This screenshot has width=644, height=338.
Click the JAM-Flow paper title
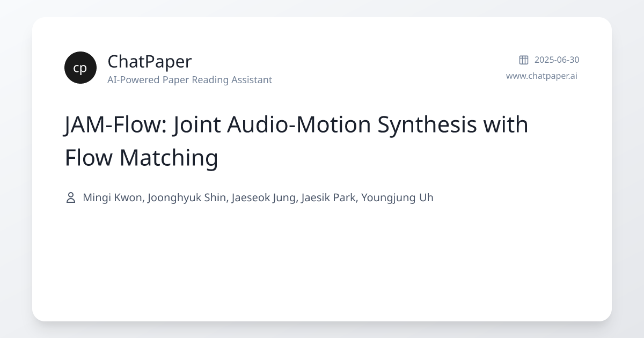click(x=296, y=141)
